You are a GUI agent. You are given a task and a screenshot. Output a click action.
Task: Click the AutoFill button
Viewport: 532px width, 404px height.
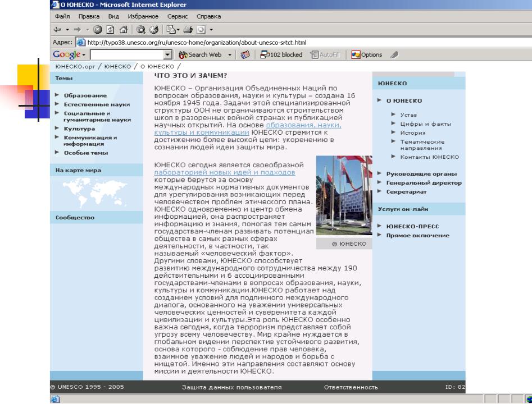coord(325,54)
